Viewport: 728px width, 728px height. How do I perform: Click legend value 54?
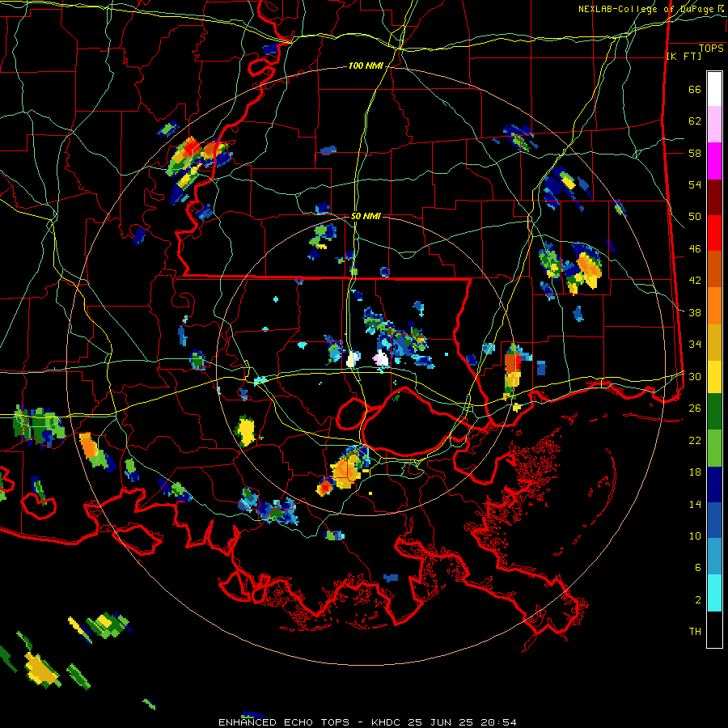pos(695,184)
